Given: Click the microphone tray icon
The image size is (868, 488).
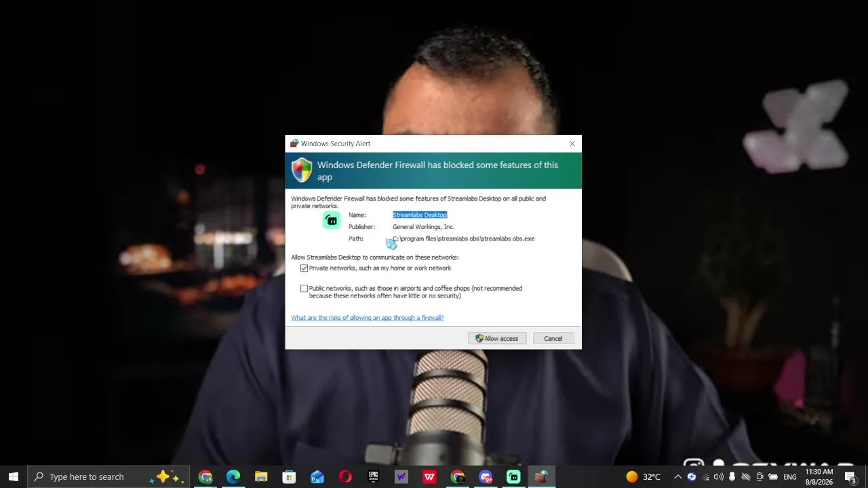Looking at the screenshot, I should pos(732,476).
